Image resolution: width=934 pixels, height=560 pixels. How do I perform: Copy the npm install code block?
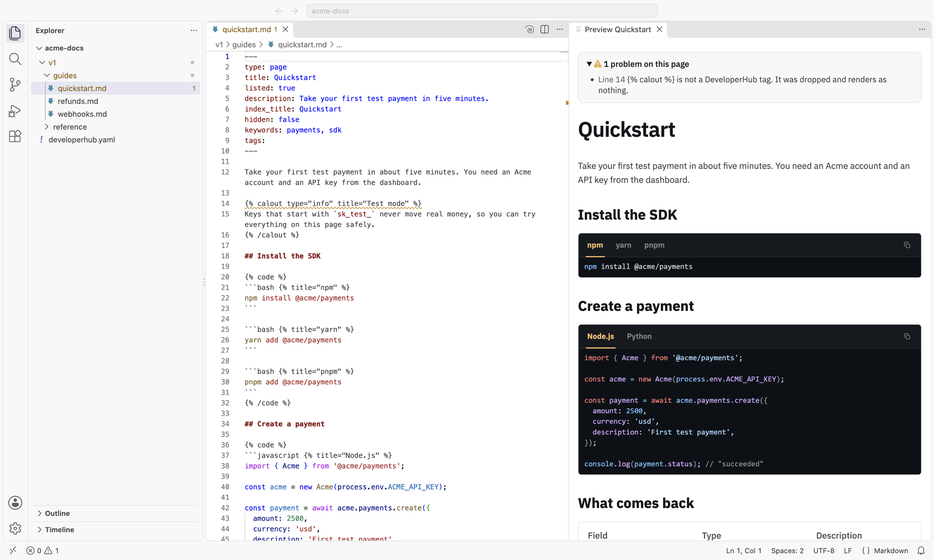(907, 245)
